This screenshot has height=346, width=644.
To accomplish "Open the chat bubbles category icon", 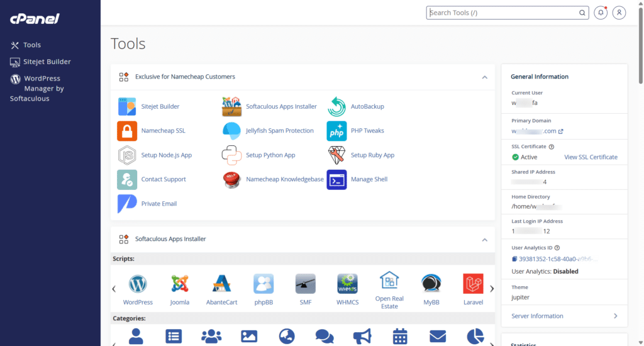I will 325,337.
